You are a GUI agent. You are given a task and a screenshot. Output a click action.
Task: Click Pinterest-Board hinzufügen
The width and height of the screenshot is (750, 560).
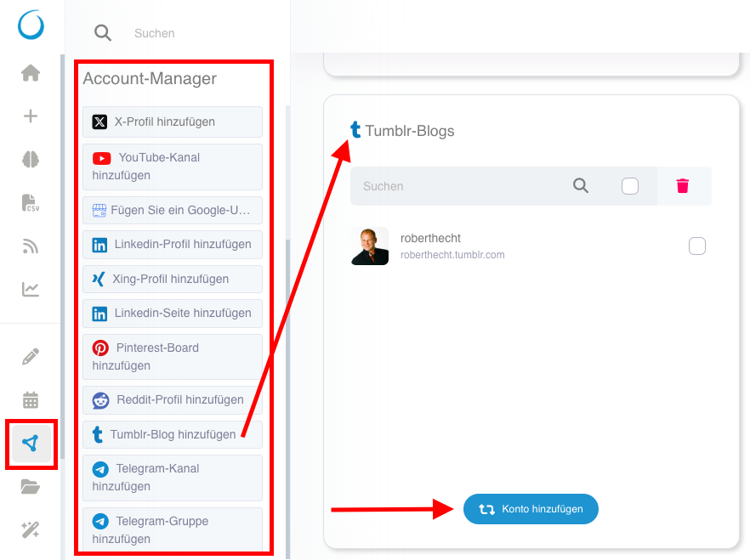coord(172,356)
